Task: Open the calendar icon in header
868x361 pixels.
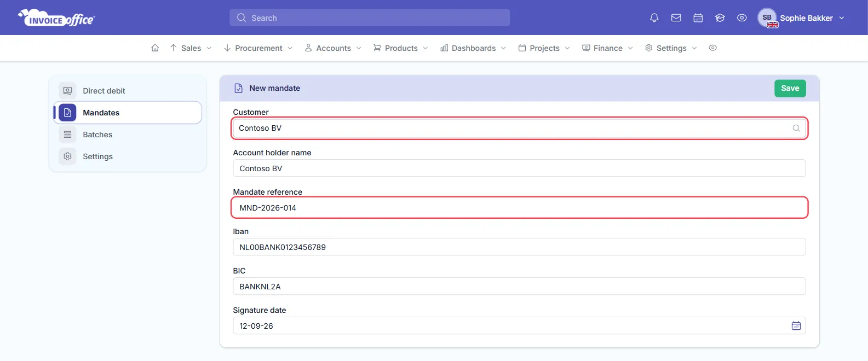Action: point(698,18)
